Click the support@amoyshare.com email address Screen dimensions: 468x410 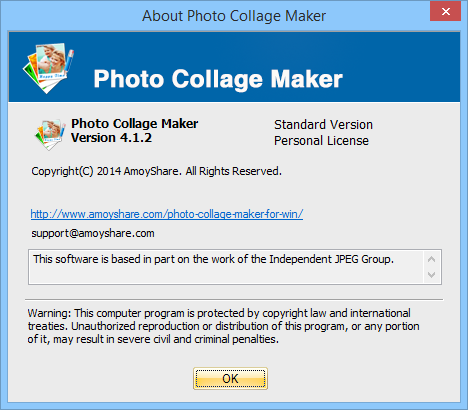[93, 233]
